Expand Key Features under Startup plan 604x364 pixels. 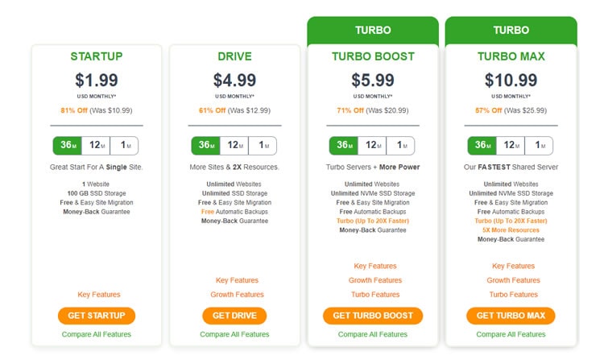tap(99, 295)
